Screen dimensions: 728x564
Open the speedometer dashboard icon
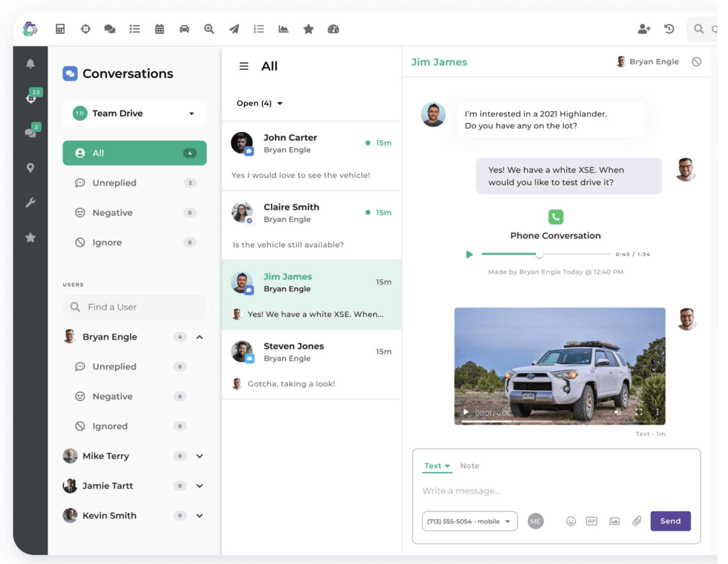click(x=333, y=29)
